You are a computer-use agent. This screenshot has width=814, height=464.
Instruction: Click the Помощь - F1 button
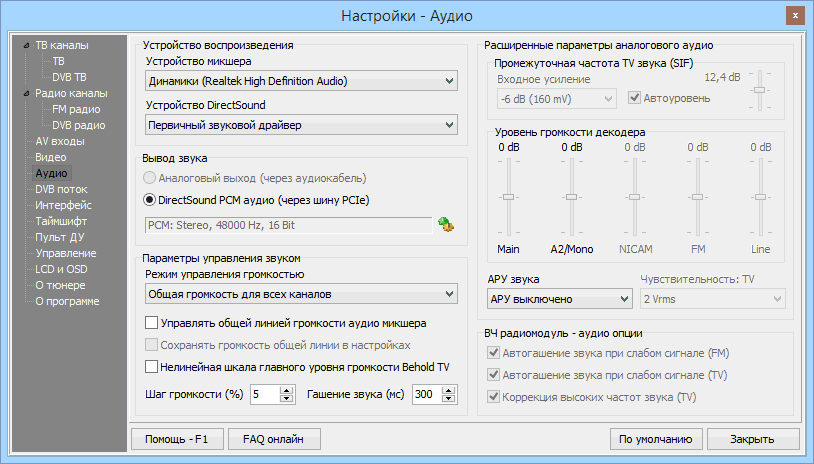point(177,439)
